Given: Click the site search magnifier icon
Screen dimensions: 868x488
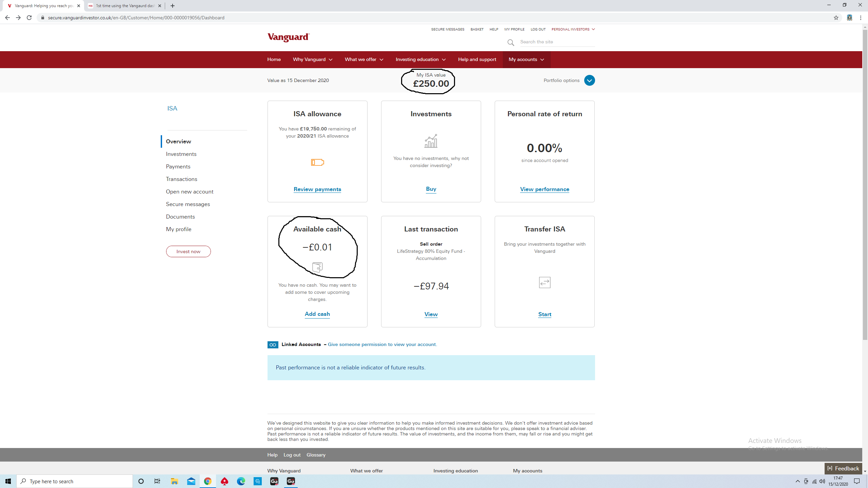Looking at the screenshot, I should pos(511,42).
